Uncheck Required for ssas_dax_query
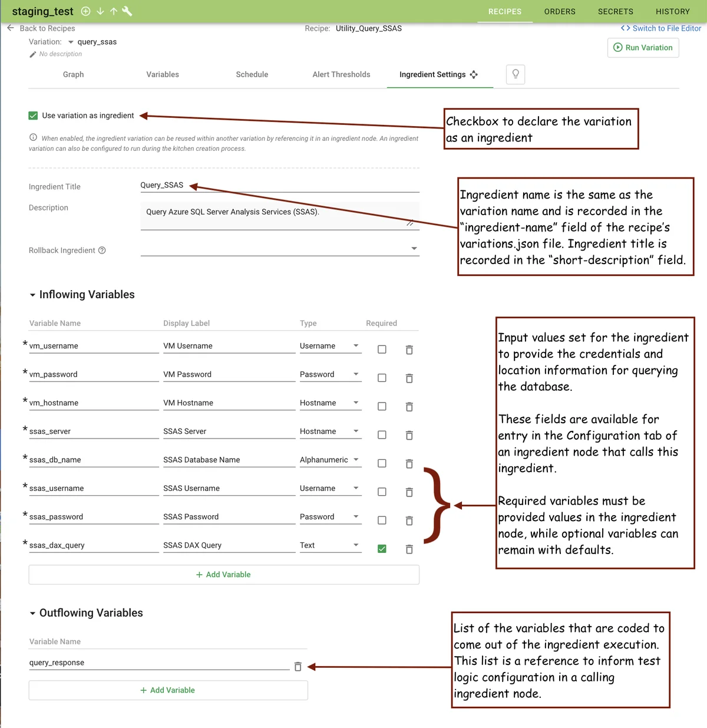This screenshot has width=707, height=728. 382,549
